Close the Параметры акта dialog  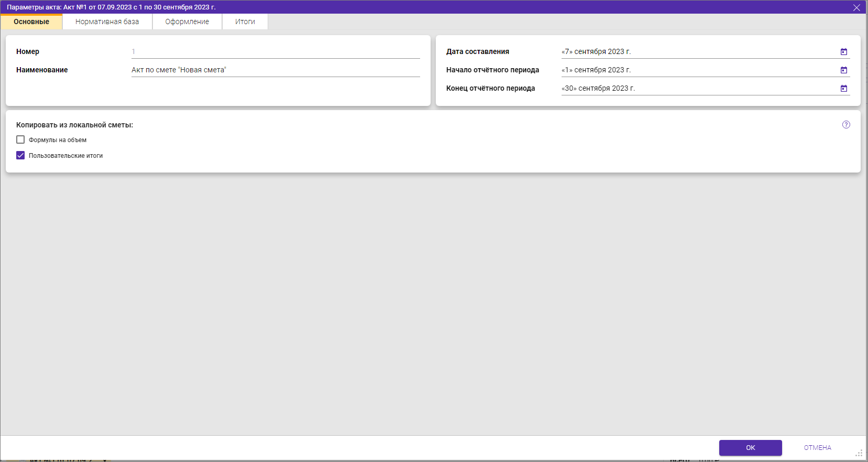click(x=856, y=7)
